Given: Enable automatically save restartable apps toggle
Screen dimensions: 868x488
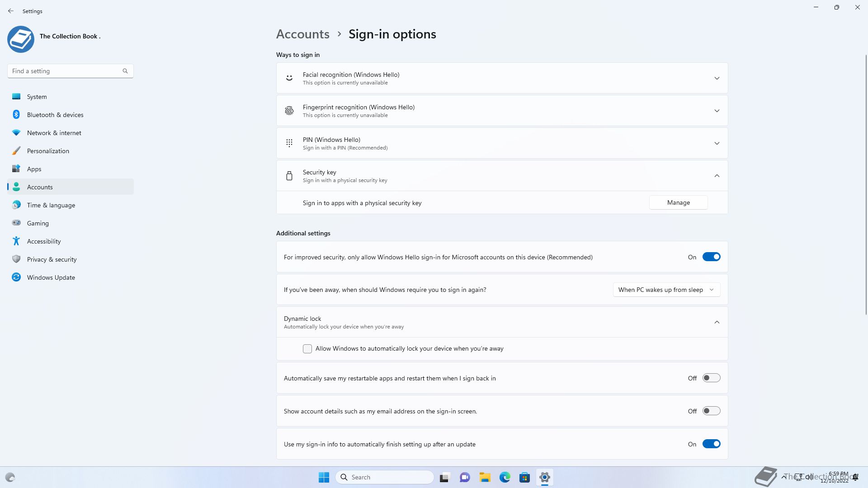Looking at the screenshot, I should [x=711, y=378].
